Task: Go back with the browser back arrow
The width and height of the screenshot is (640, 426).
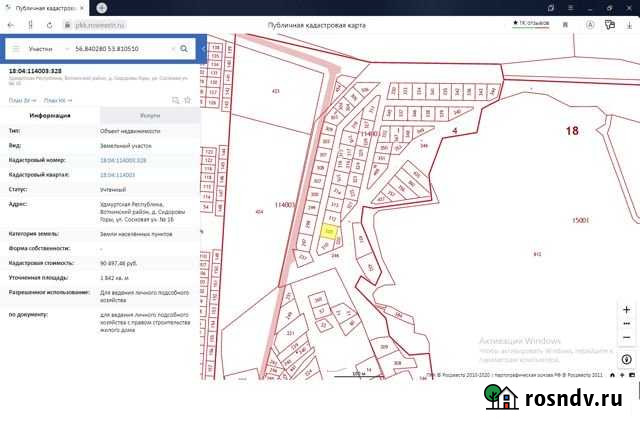Action: tap(11, 25)
